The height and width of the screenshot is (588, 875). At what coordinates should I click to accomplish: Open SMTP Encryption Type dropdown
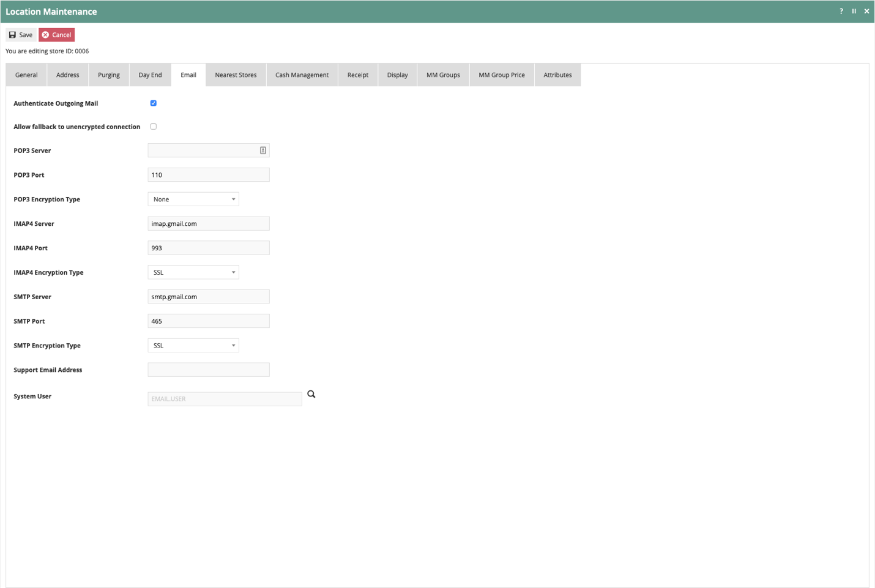[193, 346]
